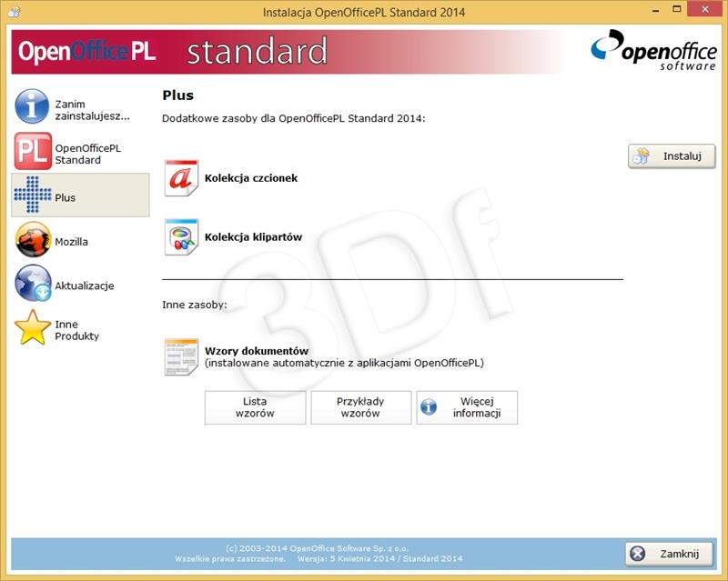Click the Wzory dokumentów document template icon
The image size is (728, 581).
[181, 356]
